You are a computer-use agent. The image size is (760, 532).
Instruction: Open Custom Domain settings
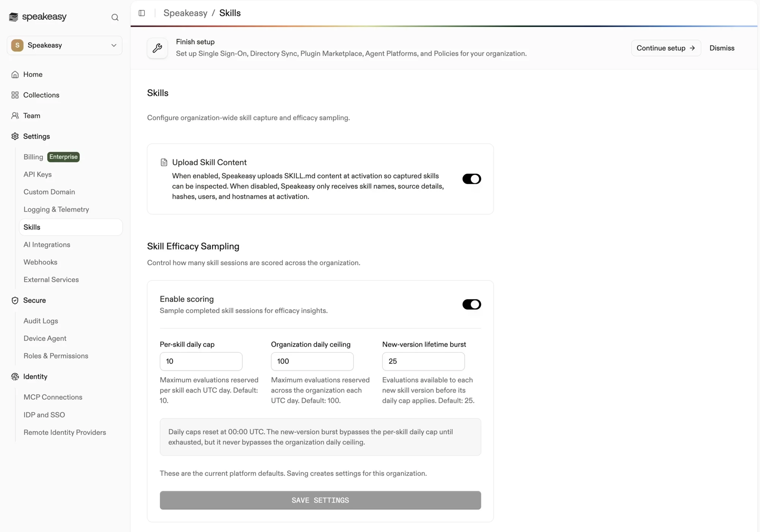pyautogui.click(x=49, y=192)
